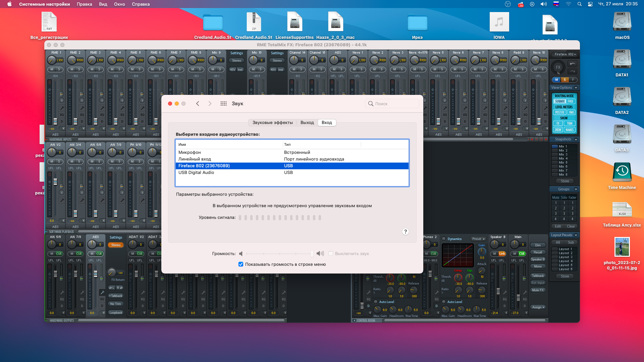644x362 pixels.
Task: Solo the RME 2 input channel
Action: tap(79, 69)
